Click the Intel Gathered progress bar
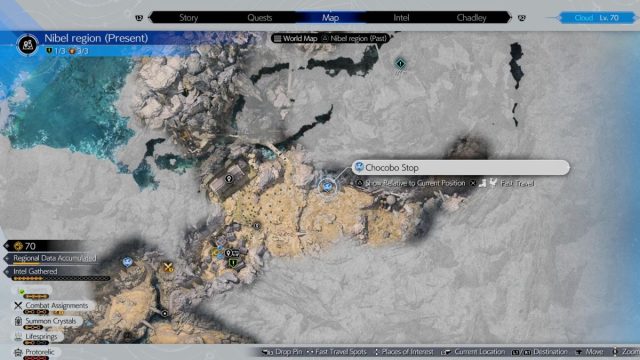 click(x=61, y=278)
